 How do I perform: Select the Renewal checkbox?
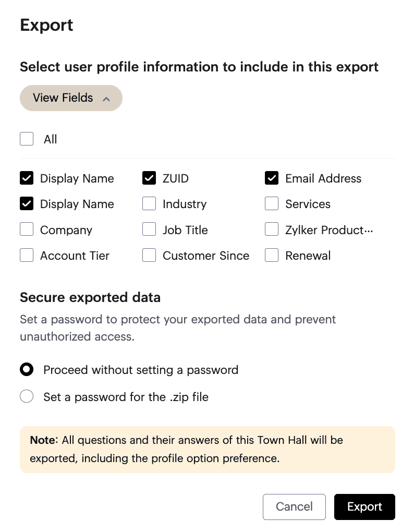(x=272, y=255)
